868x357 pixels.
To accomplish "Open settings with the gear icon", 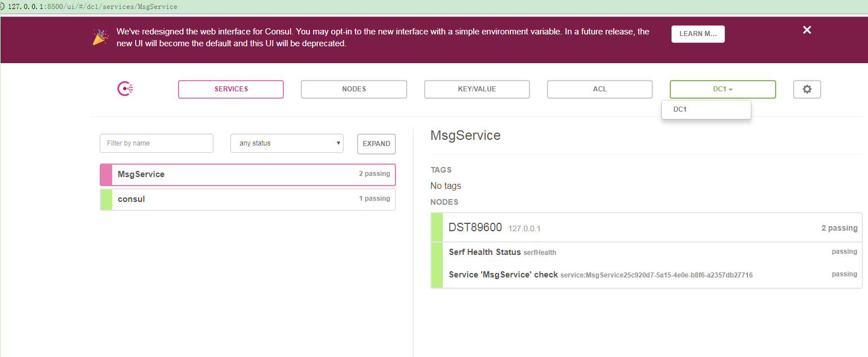I will click(807, 89).
